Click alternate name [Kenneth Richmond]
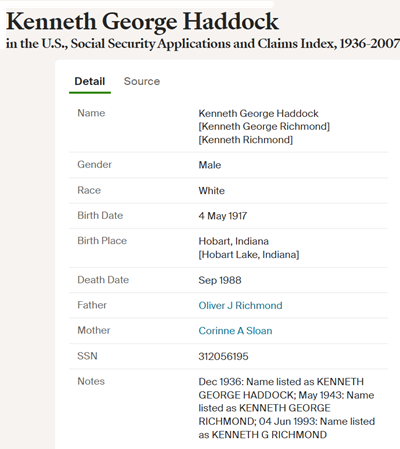The image size is (400, 449). point(246,140)
